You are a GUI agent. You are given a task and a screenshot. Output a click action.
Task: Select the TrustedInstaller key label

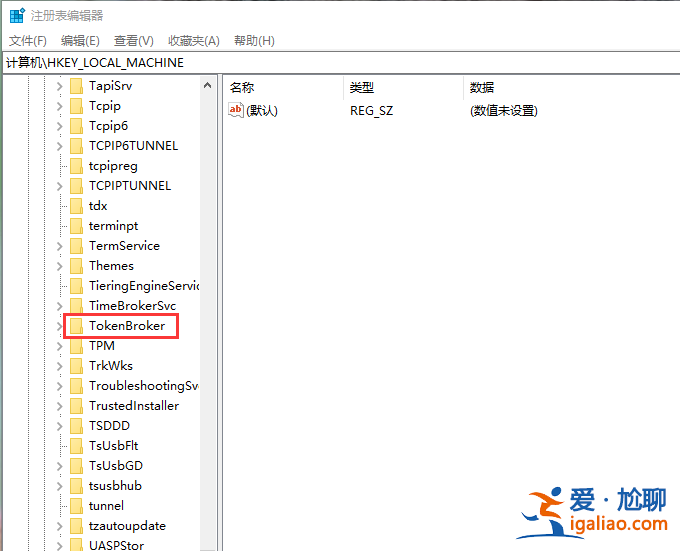coord(134,406)
